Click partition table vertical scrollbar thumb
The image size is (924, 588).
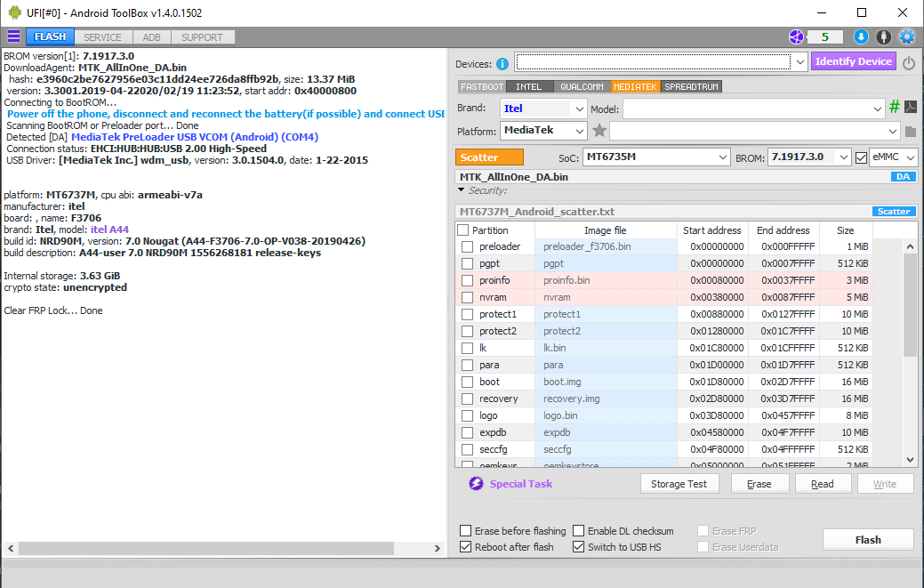pyautogui.click(x=910, y=304)
